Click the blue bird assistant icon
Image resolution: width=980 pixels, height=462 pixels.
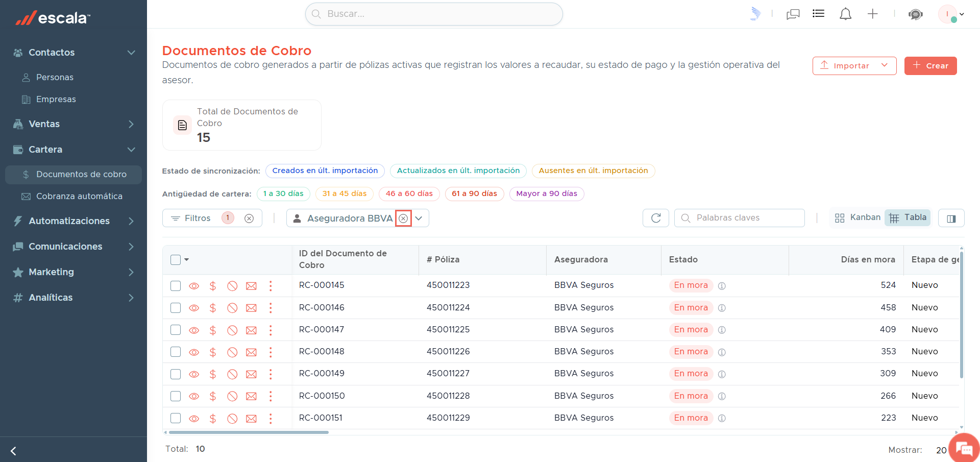pos(755,14)
